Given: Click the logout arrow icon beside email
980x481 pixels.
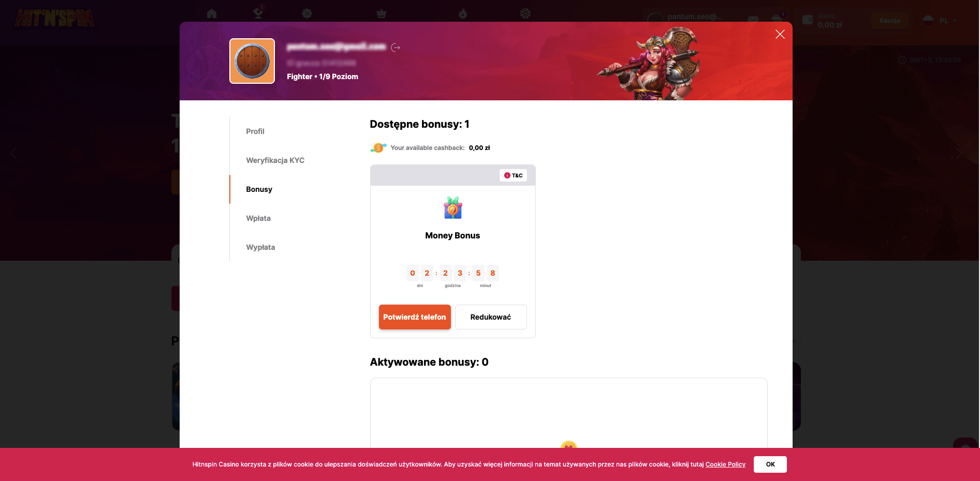Looking at the screenshot, I should pos(396,48).
